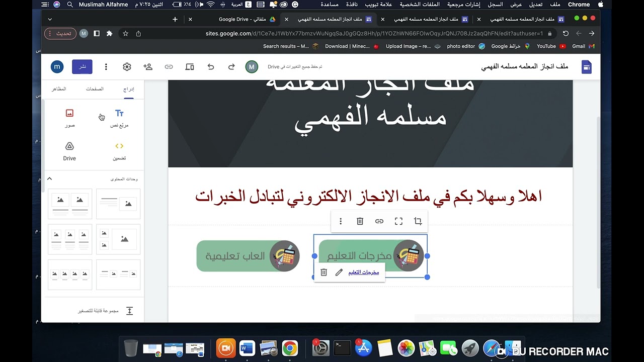The height and width of the screenshot is (362, 644).
Task: Click the Chrome update (تحديث) button
Action: (x=60, y=34)
